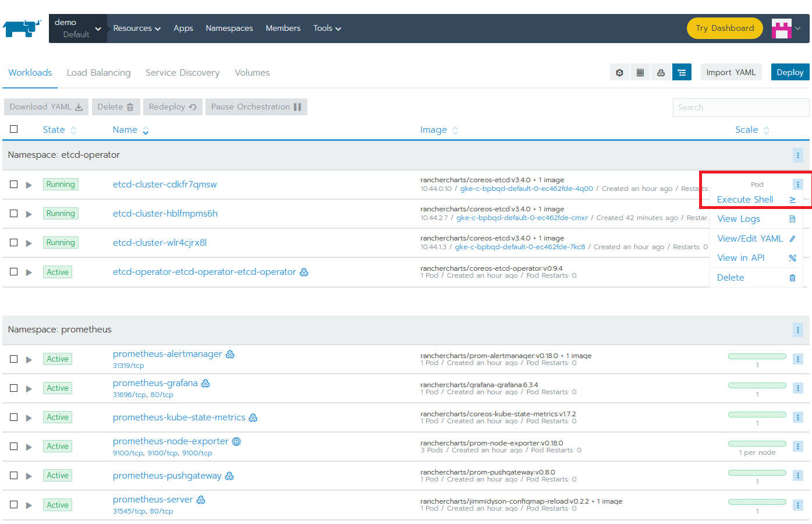Open the etcd-operator namespace kebab menu

797,155
